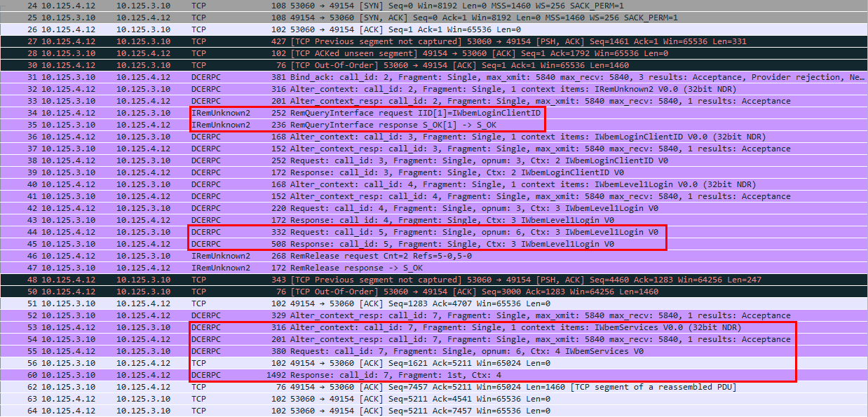Click packet 44, the call_id 5 request
Image resolution: width=868 pixels, height=417 pixels.
coord(421,232)
